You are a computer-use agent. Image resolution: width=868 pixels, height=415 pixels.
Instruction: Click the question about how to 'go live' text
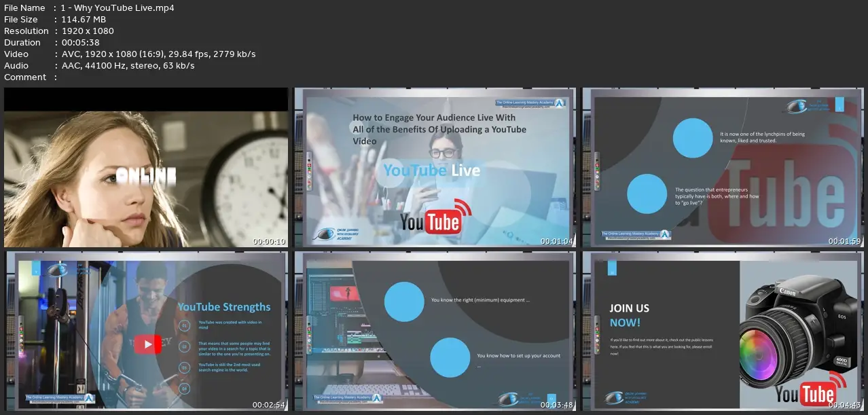tap(717, 196)
